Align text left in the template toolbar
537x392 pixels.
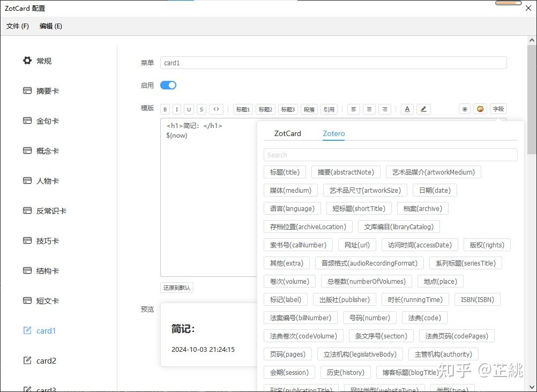(354, 109)
